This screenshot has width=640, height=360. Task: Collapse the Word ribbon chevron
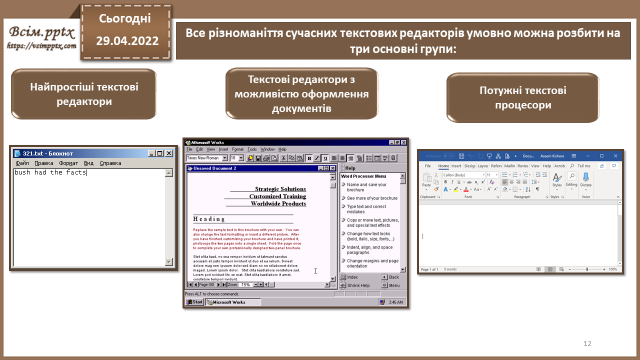tap(618, 197)
